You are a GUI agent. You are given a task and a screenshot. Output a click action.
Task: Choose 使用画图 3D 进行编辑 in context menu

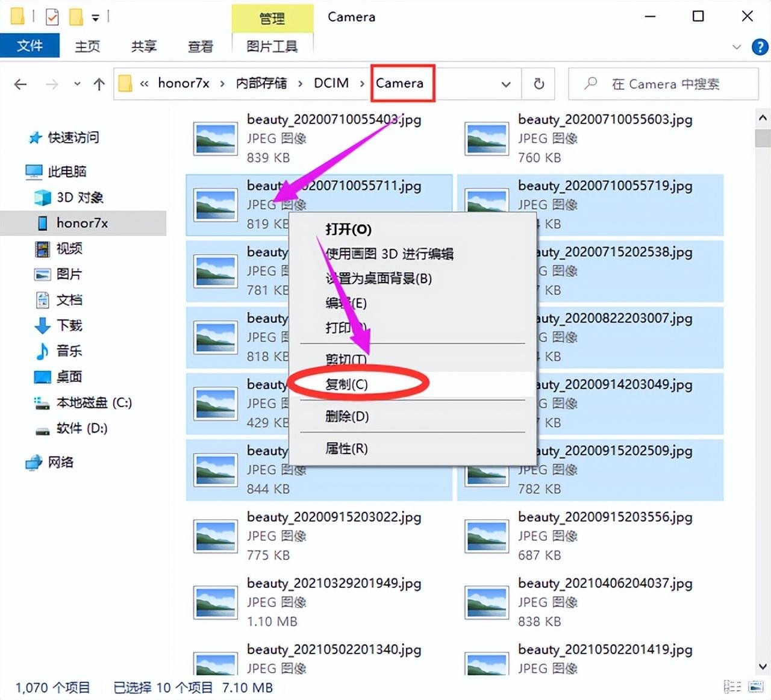pos(413,254)
